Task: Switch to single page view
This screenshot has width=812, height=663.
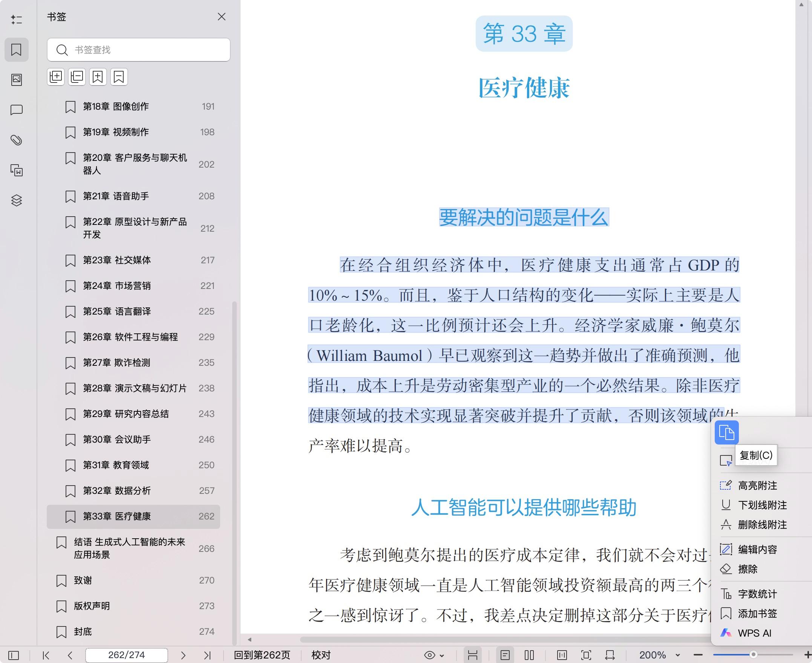Action: point(505,655)
